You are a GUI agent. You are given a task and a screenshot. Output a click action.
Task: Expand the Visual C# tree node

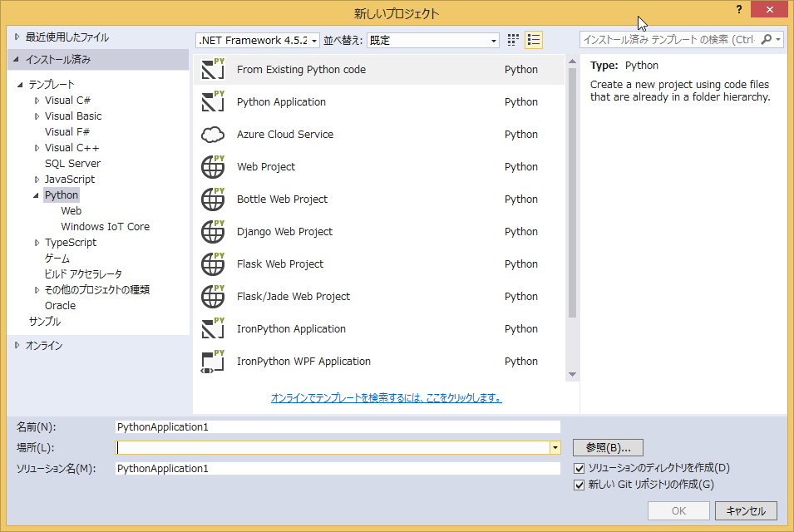click(x=37, y=101)
